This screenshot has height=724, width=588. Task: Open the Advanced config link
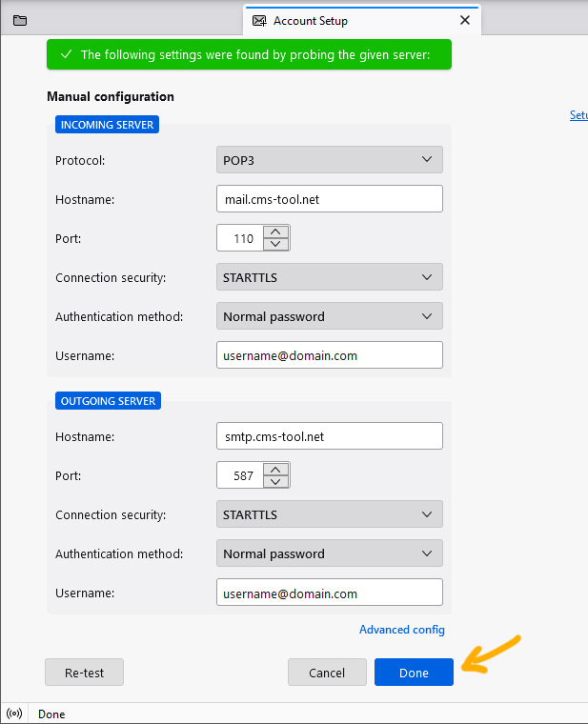401,630
